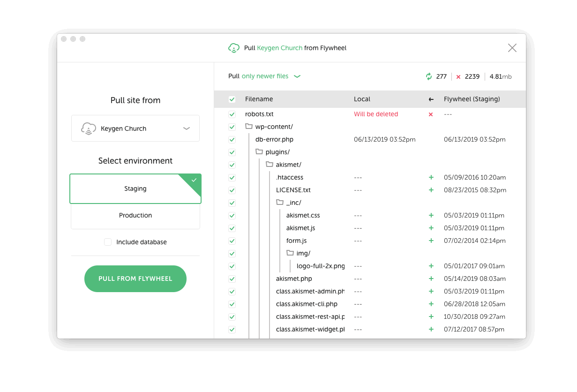This screenshot has width=577, height=392.
Task: Click red X delete marker for robots.txt
Action: pyautogui.click(x=431, y=114)
